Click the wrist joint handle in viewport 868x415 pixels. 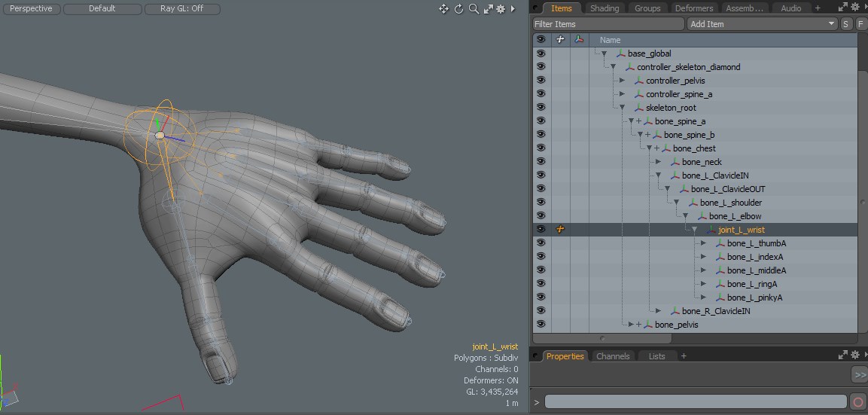click(x=160, y=135)
